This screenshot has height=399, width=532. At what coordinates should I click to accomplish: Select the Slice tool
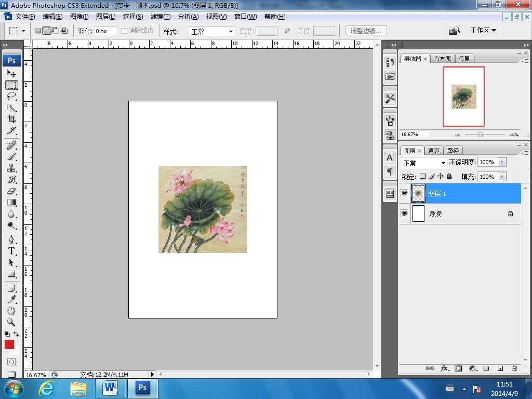click(11, 130)
